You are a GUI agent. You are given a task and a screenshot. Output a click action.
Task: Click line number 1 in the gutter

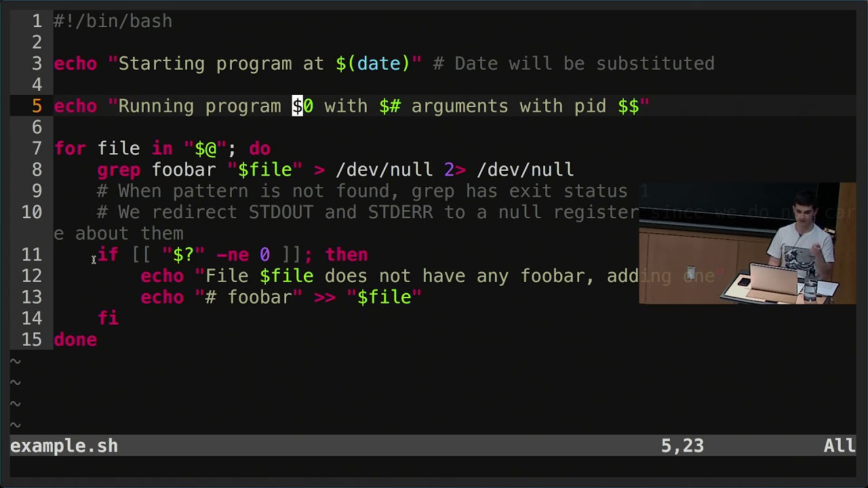[37, 22]
